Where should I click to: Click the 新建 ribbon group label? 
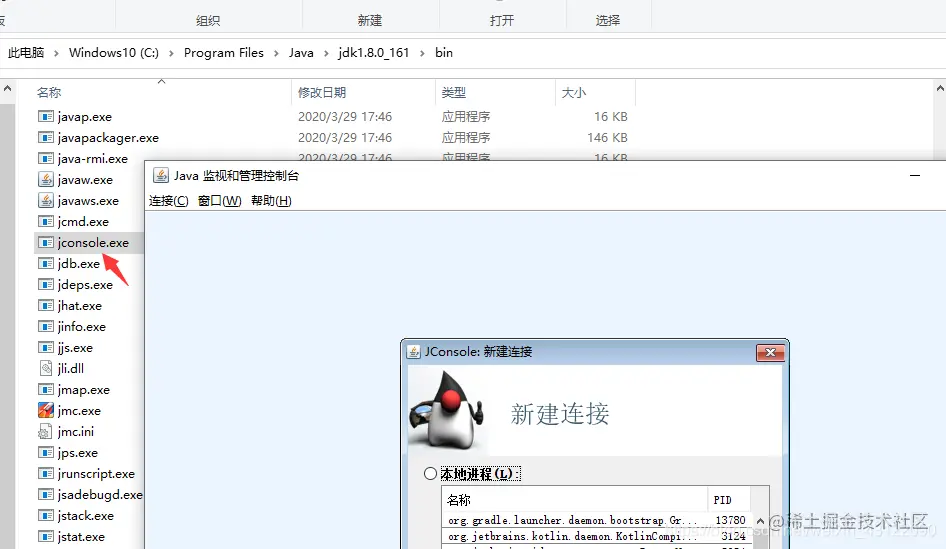point(370,21)
